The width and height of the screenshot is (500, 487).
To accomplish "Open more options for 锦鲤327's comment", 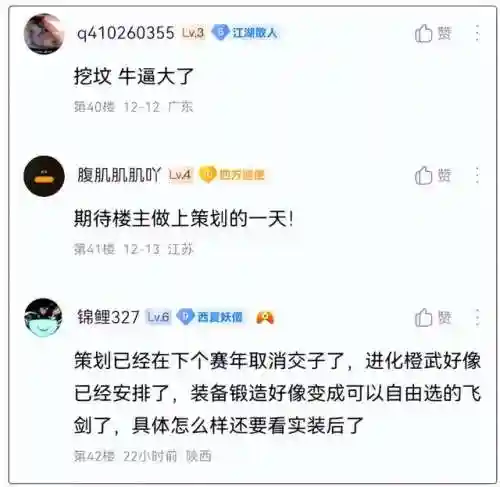I will [477, 317].
